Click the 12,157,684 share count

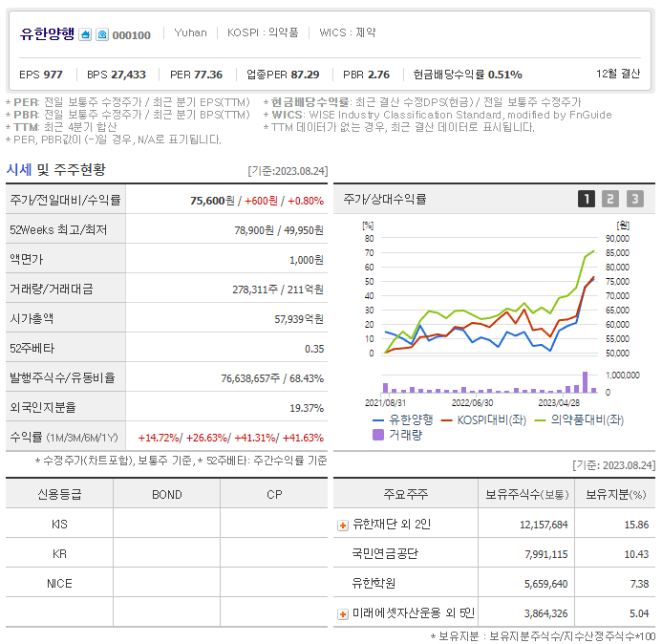(544, 525)
